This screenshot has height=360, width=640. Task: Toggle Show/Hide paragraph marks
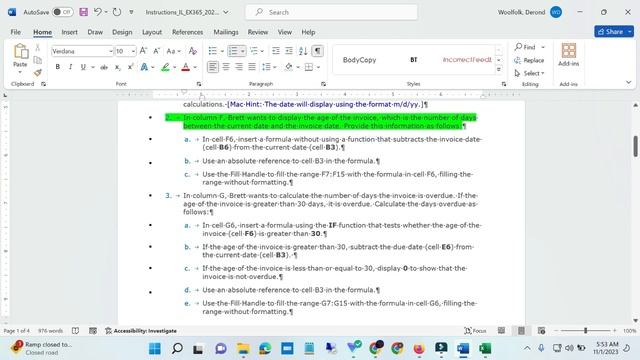tap(317, 51)
